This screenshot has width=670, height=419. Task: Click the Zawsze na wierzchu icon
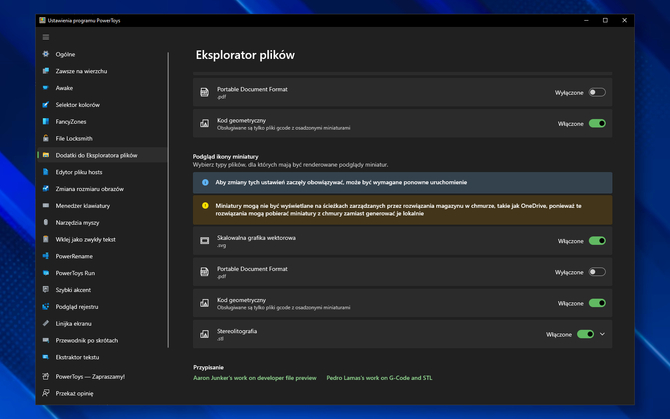coord(46,71)
